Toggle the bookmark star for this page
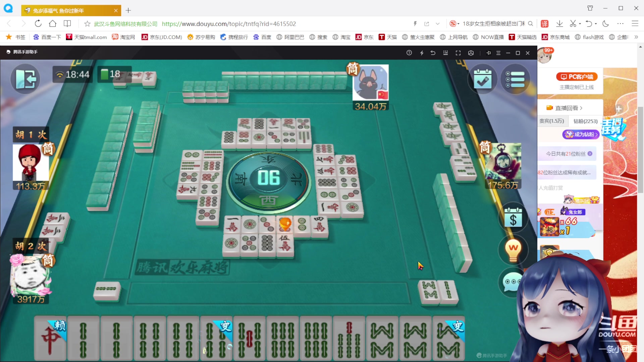The image size is (644, 362). point(87,24)
